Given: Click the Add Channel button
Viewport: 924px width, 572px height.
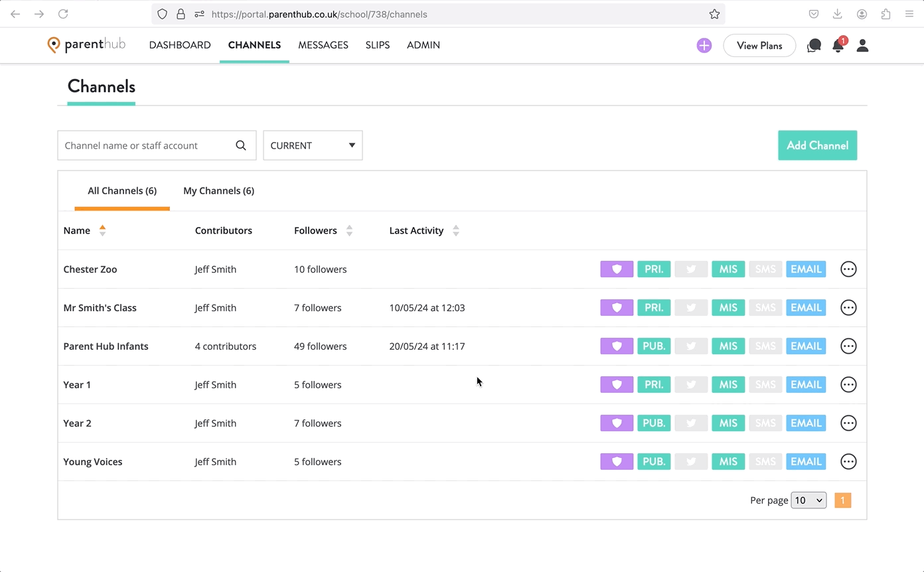Looking at the screenshot, I should tap(818, 145).
